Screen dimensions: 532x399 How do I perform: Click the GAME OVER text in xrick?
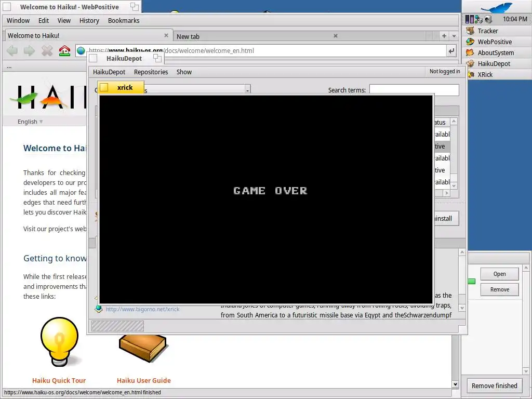(x=270, y=191)
